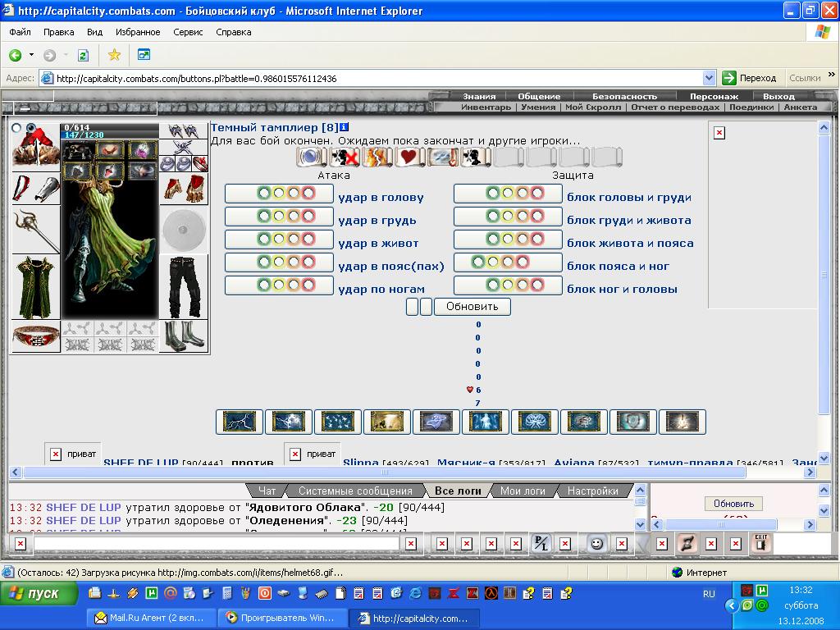Click Обновить button in the right chat panel
Image resolution: width=840 pixels, height=630 pixels.
click(733, 504)
